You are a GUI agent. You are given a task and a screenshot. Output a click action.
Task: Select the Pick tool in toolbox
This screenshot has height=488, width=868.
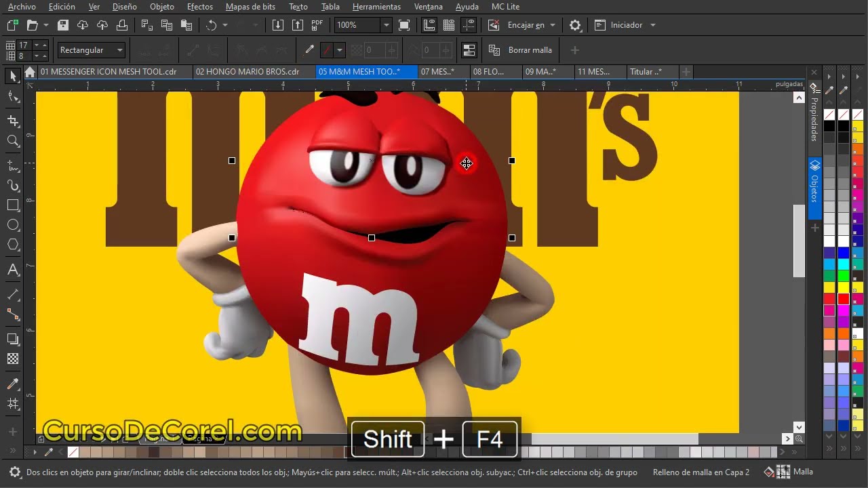(12, 76)
